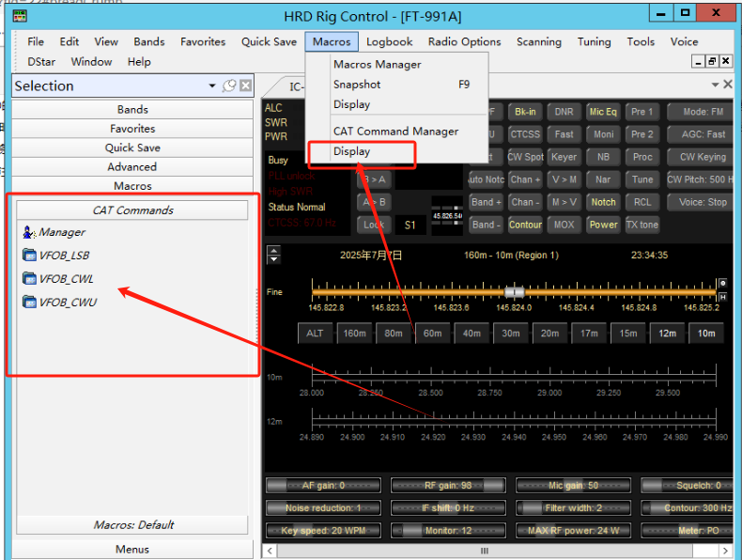Collapse the Macros section header
The image size is (742, 560).
(132, 186)
